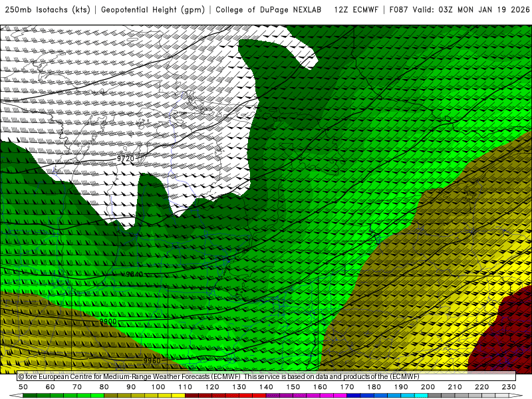Pick the bright yellow swatch just before 110
This screenshot has width=532, height=399.
(x=178, y=396)
